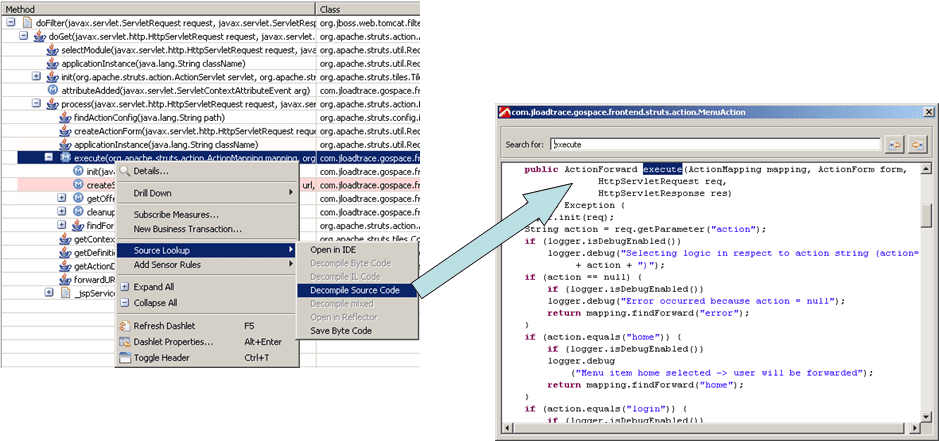
Task: Collapse the doFilter tree node
Action: point(11,23)
